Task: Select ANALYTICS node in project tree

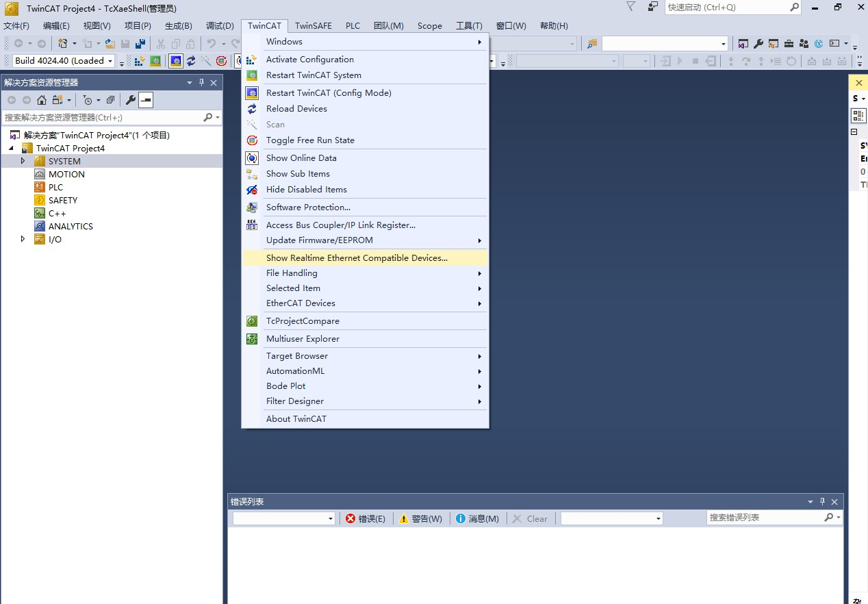Action: pos(71,226)
